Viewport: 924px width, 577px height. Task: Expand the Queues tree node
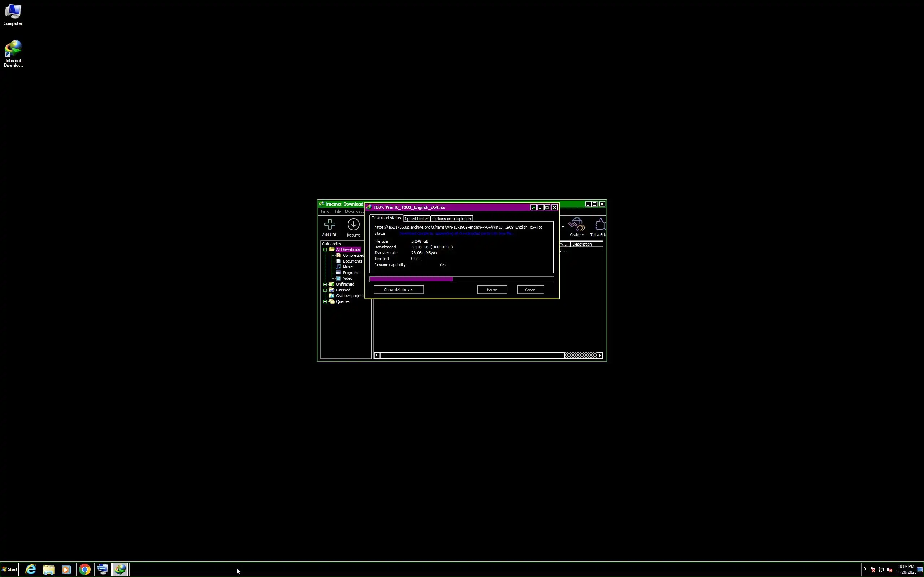[x=325, y=301]
